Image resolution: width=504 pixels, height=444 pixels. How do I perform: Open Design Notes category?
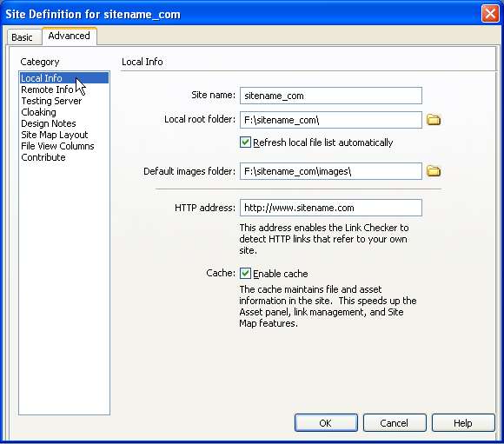[49, 123]
